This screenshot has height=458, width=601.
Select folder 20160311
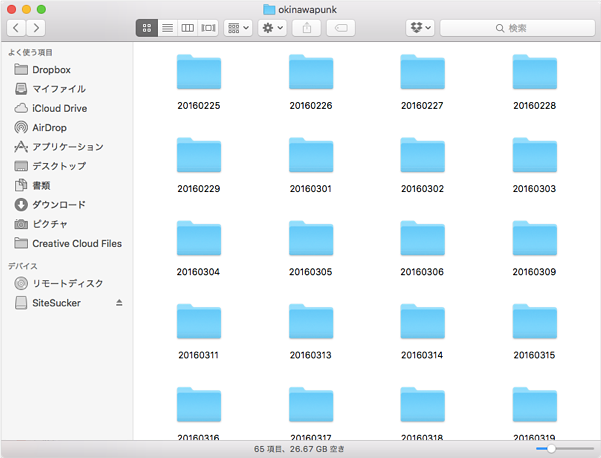point(199,332)
